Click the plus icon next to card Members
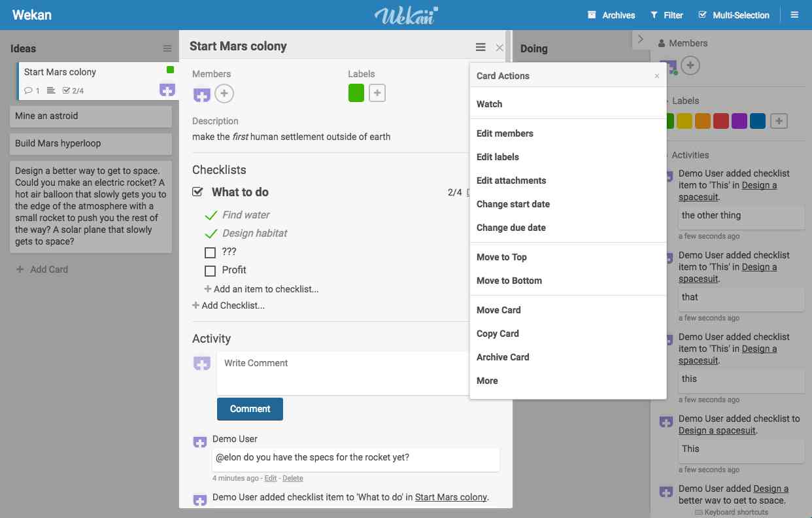This screenshot has width=812, height=518. pos(224,93)
